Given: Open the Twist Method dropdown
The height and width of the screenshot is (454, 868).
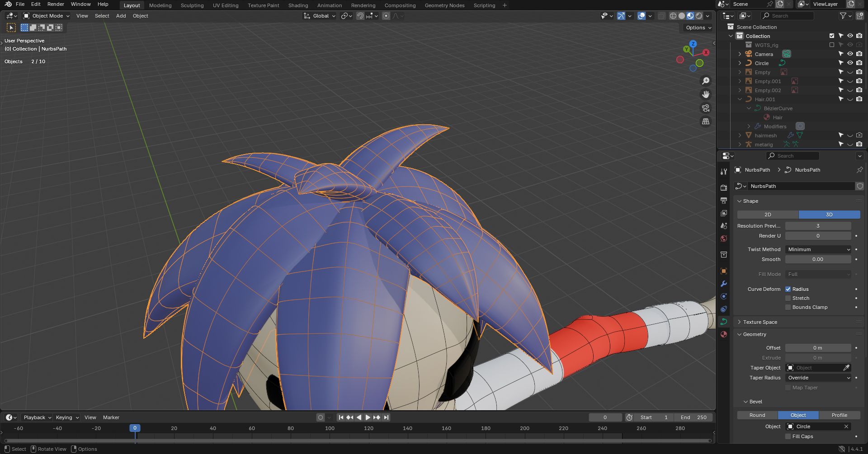Looking at the screenshot, I should tap(818, 249).
